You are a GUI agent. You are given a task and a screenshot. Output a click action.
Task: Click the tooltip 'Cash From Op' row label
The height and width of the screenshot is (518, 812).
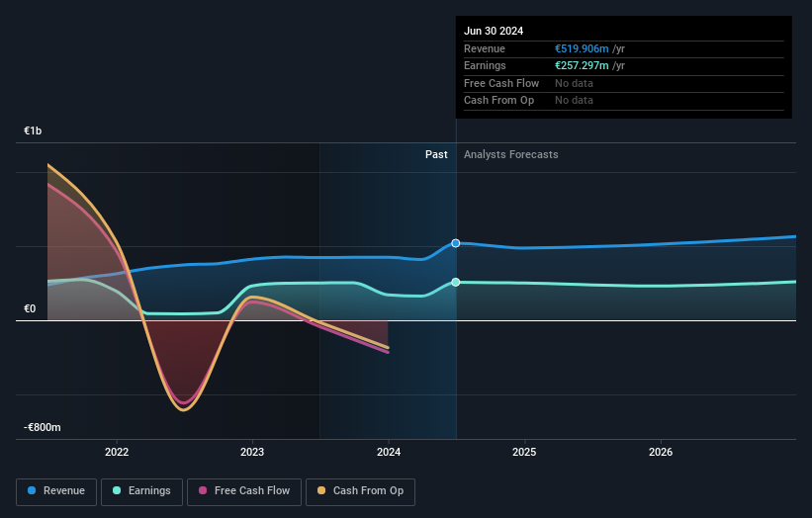point(498,101)
